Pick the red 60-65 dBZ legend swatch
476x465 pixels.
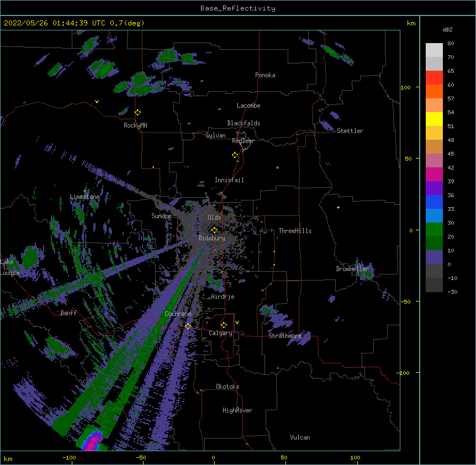point(434,78)
